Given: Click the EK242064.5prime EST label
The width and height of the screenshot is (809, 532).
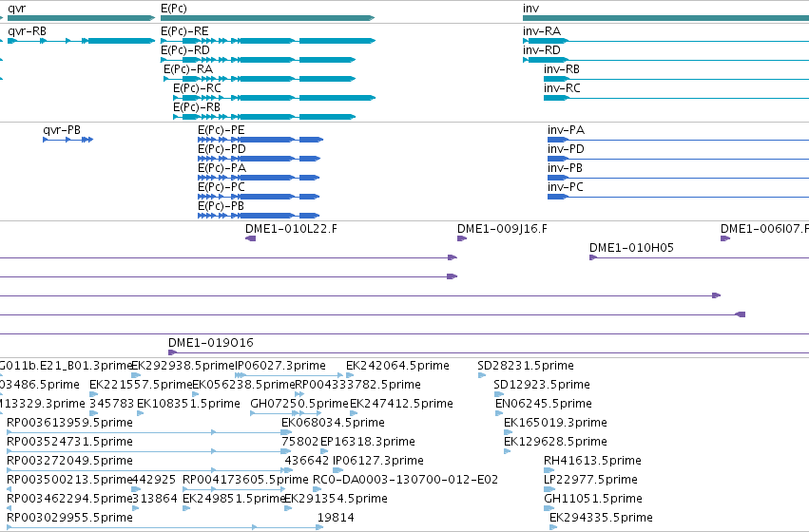Looking at the screenshot, I should (397, 366).
